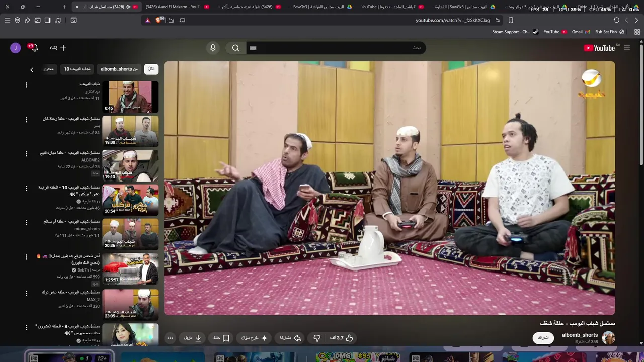
Task: Bookmark this page in the address bar
Action: click(511, 20)
